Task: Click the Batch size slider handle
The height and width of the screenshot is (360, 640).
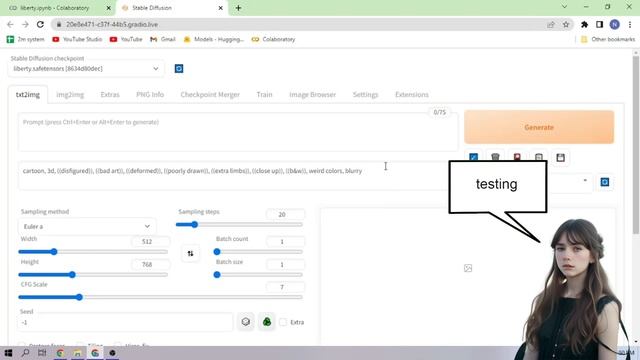Action: coord(217,275)
